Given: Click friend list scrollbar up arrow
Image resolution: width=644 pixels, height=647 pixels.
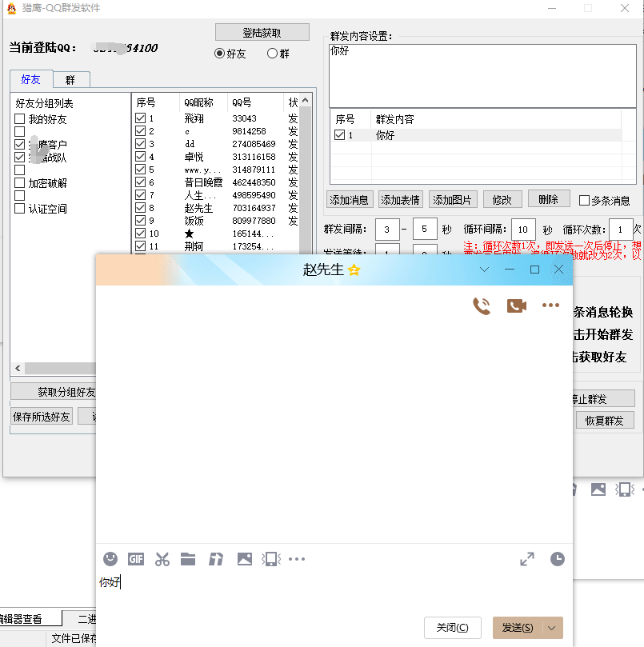Looking at the screenshot, I should (x=305, y=100).
